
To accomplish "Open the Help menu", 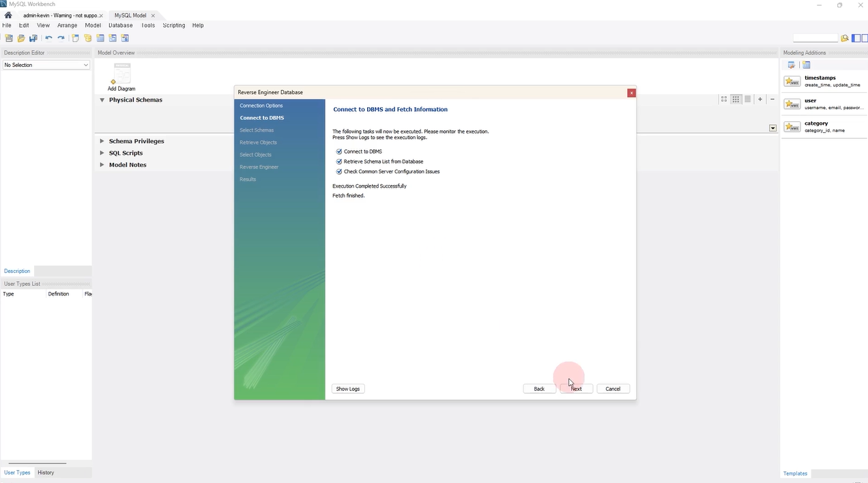I will [198, 25].
